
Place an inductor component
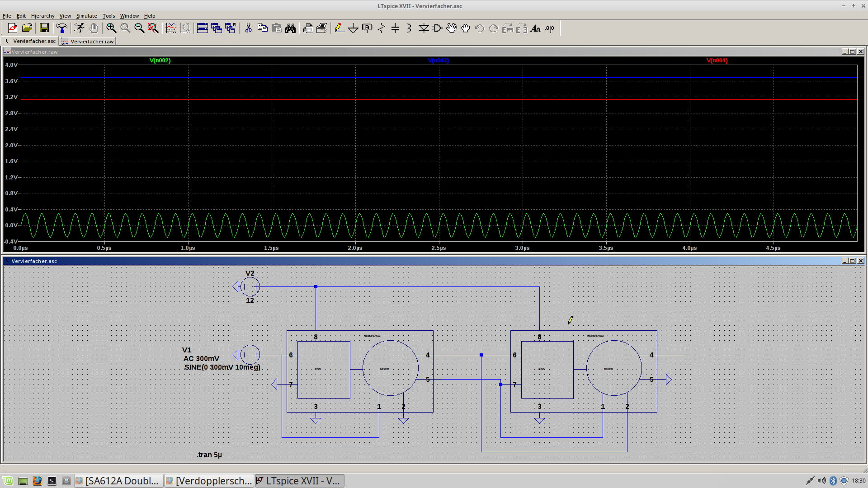[409, 28]
